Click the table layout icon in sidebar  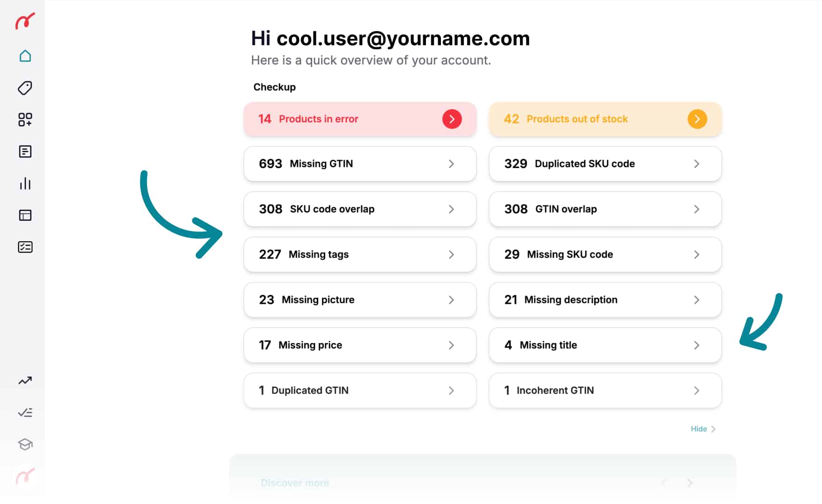25,215
